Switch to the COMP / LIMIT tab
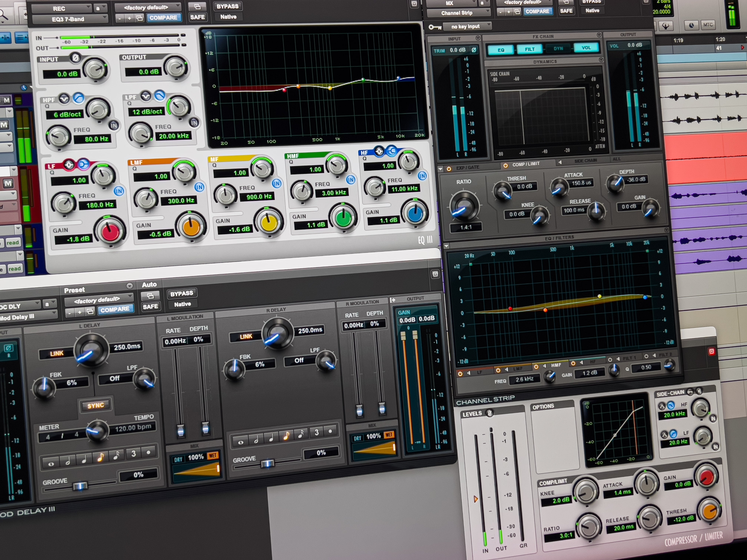Image resolution: width=747 pixels, height=560 pixels. point(525,164)
